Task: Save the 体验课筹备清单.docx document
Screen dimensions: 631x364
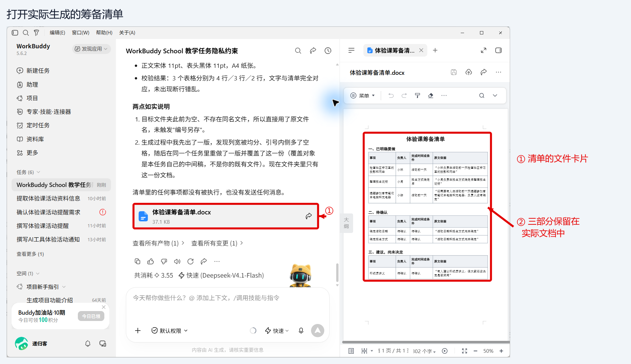Action: pyautogui.click(x=454, y=72)
